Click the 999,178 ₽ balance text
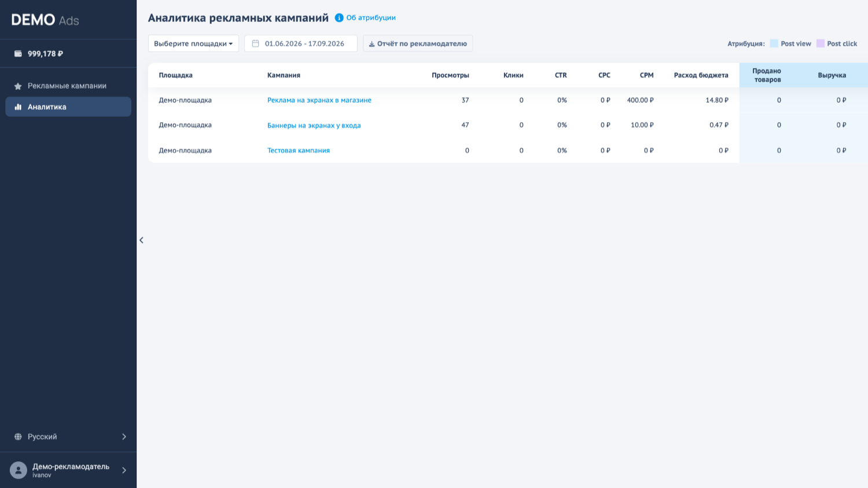Viewport: 868px width, 488px height. (45, 54)
